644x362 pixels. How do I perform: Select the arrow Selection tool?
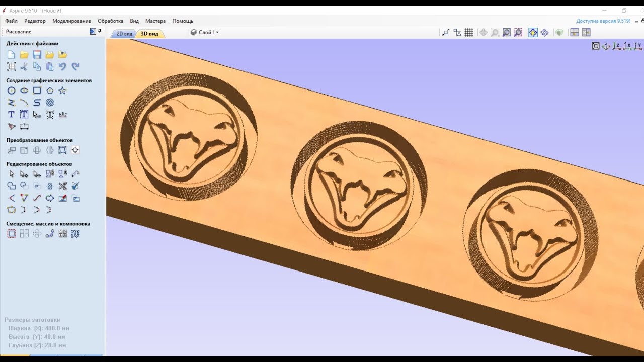pos(11,174)
